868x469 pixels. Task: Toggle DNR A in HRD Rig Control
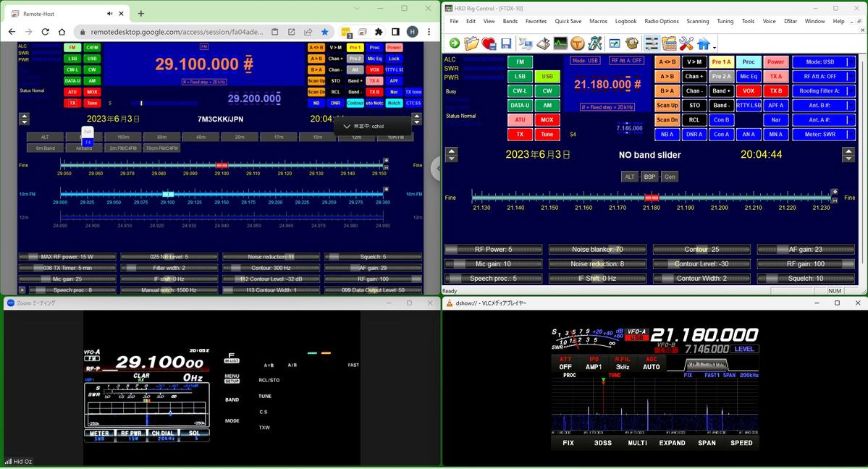point(694,134)
